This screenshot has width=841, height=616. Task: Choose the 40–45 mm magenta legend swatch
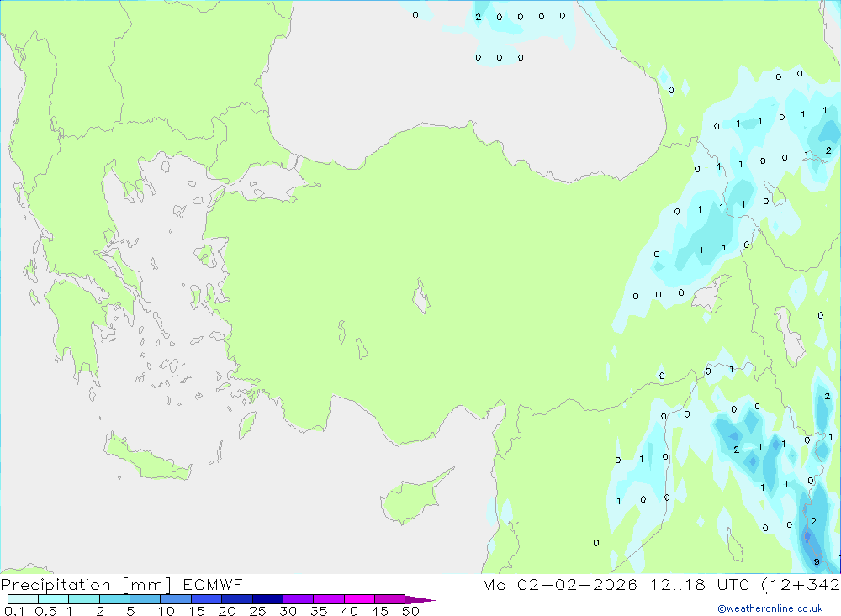[x=359, y=599]
